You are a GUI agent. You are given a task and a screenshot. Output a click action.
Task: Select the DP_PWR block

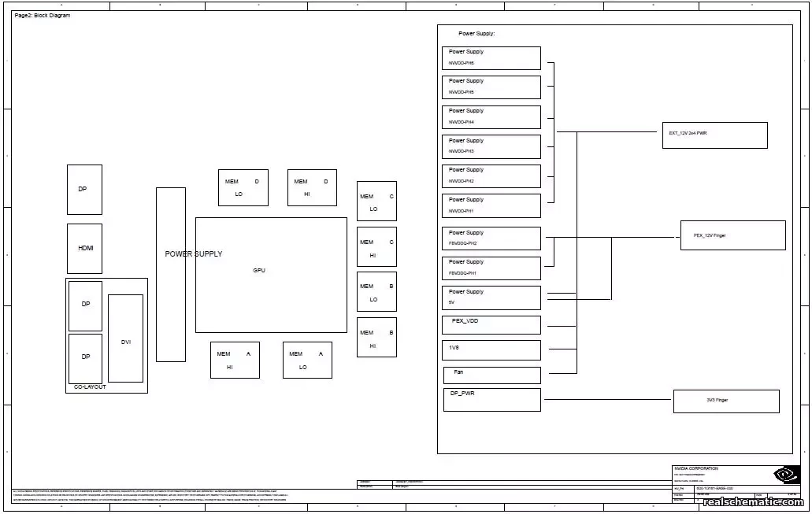point(491,399)
